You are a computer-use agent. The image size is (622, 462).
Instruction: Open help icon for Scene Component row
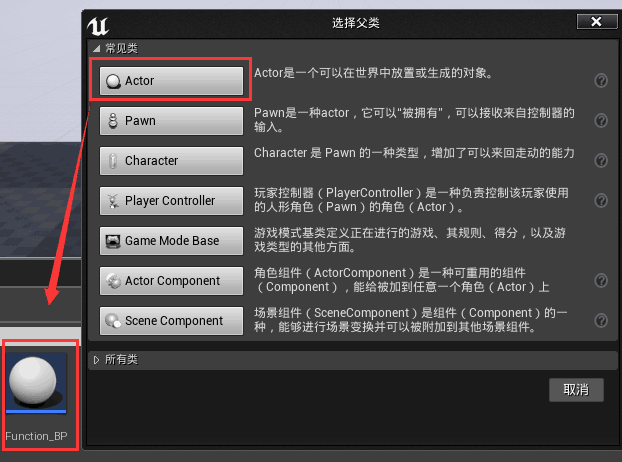point(601,320)
